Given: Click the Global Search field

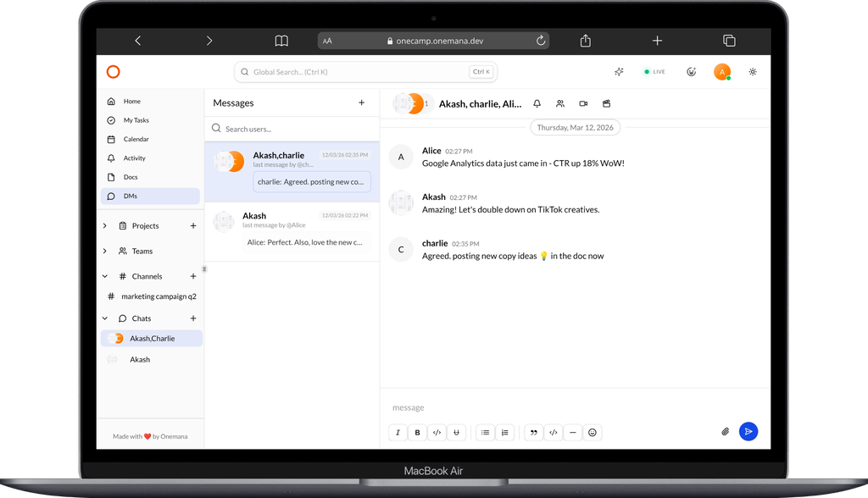Looking at the screenshot, I should pyautogui.click(x=356, y=72).
